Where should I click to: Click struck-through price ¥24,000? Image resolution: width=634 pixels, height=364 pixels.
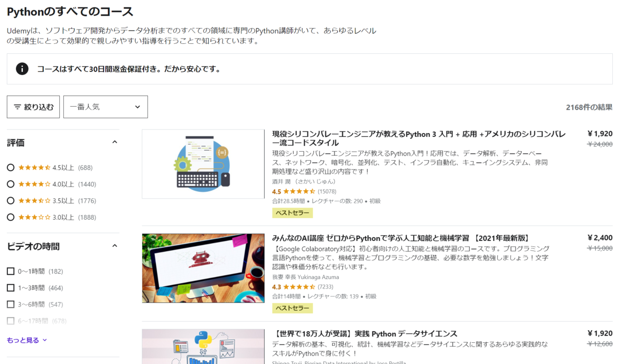pyautogui.click(x=600, y=144)
